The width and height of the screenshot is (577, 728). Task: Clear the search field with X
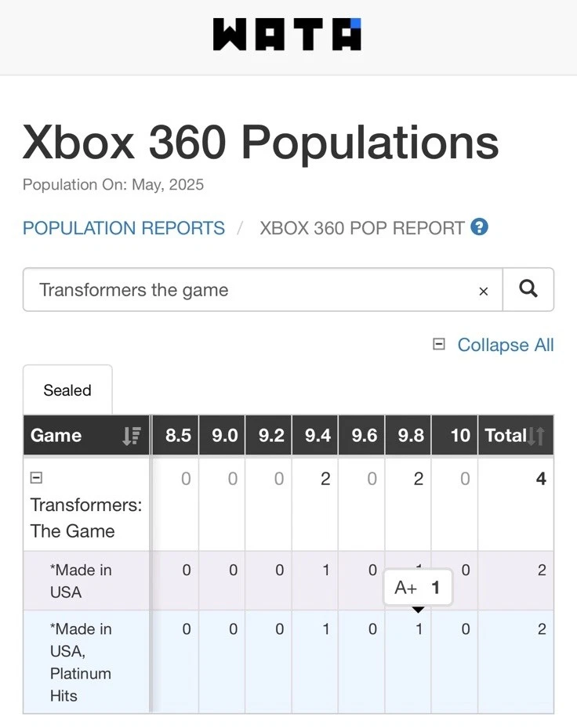(483, 291)
